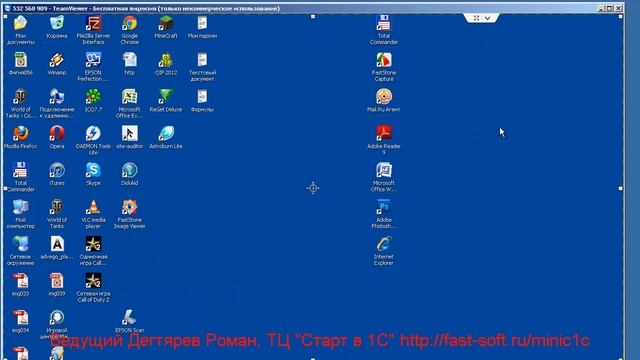Launch the Skype shortcut
Image resolution: width=640 pixels, height=360 pixels.
93,171
